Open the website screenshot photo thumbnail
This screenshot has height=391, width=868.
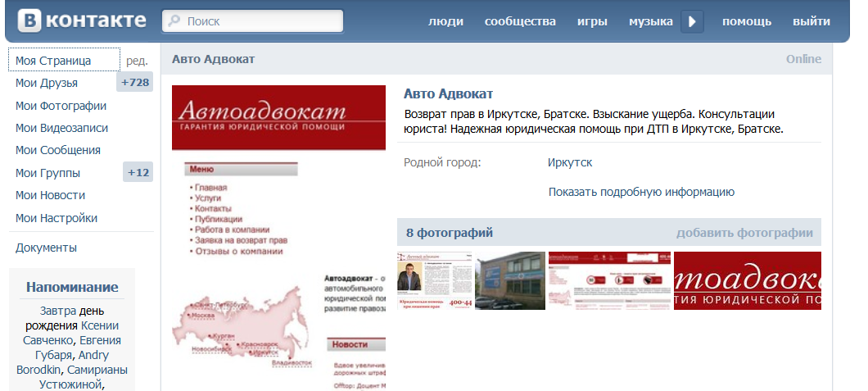609,280
